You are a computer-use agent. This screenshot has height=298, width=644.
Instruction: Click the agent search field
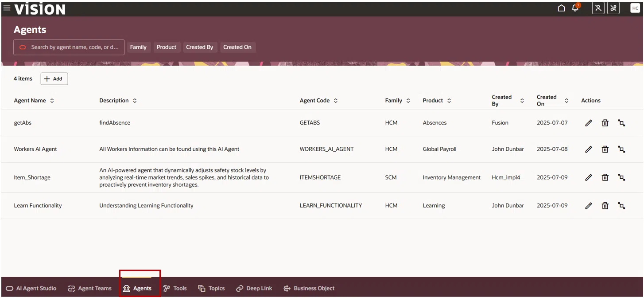pos(69,47)
